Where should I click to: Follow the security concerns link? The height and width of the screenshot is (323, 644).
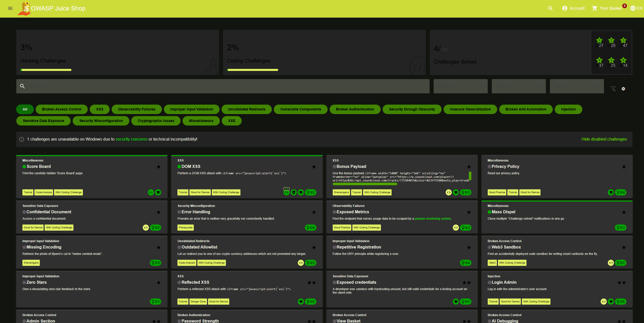pos(132,139)
